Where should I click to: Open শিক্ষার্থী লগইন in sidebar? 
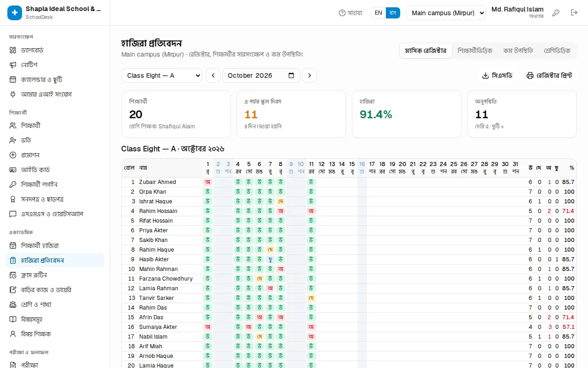click(55, 184)
